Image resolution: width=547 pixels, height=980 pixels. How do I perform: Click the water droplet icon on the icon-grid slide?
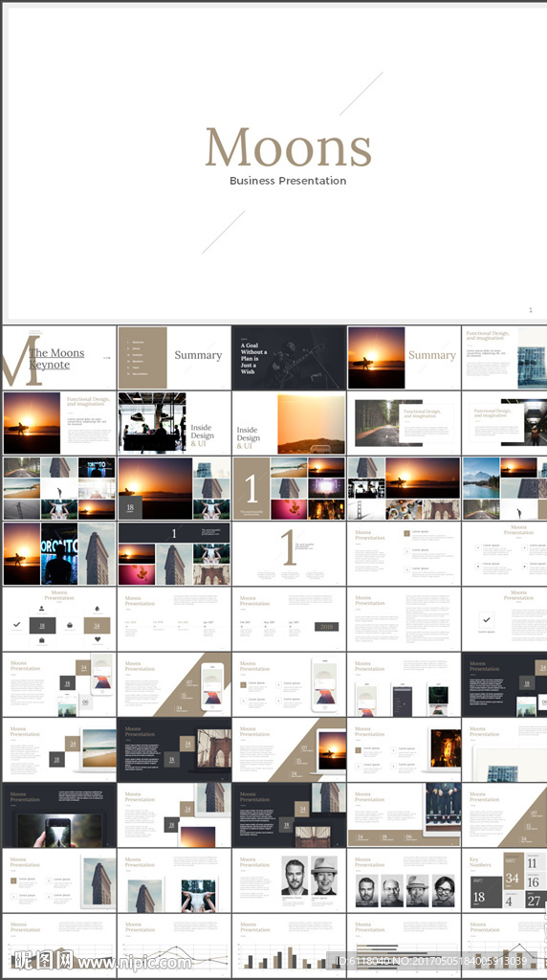click(x=98, y=608)
